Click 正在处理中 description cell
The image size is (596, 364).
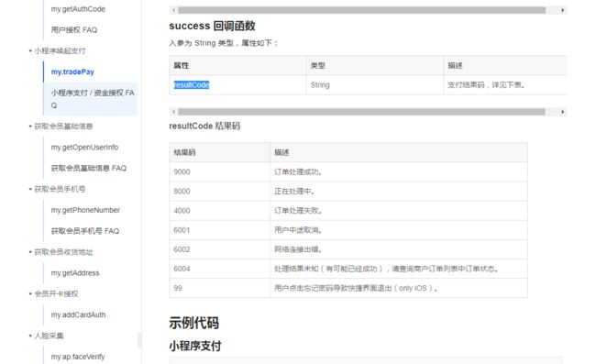click(x=399, y=191)
